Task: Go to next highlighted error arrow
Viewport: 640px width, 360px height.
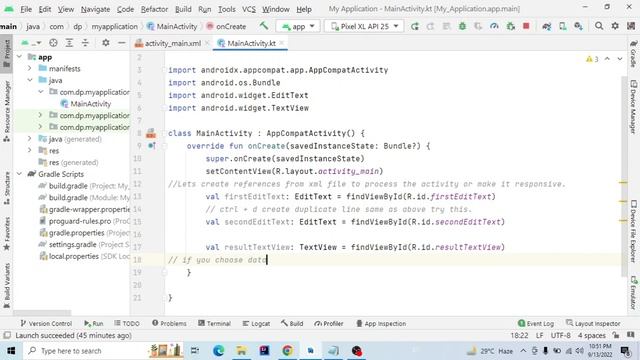Action: point(620,59)
